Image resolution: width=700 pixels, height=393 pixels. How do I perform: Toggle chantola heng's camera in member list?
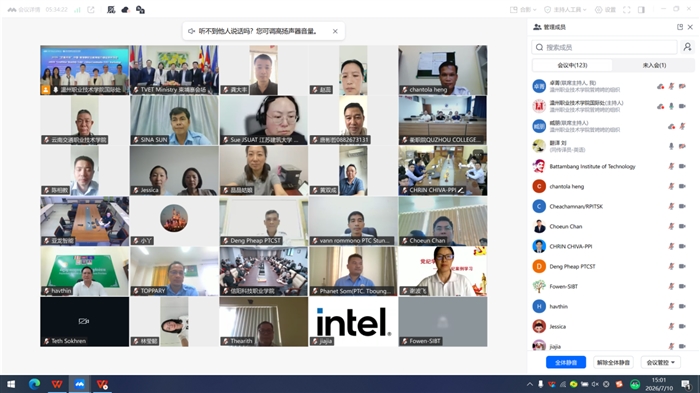click(682, 186)
